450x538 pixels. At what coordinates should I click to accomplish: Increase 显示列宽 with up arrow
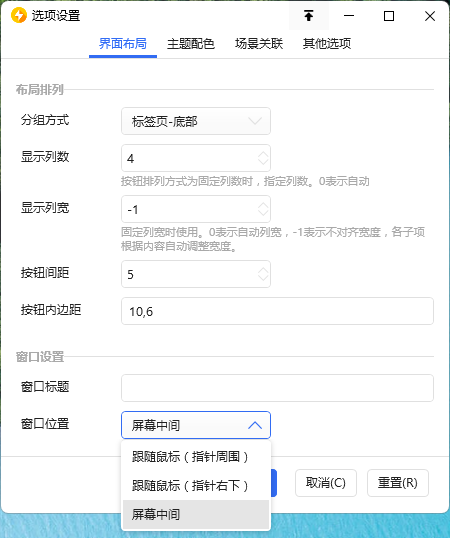pyautogui.click(x=263, y=206)
